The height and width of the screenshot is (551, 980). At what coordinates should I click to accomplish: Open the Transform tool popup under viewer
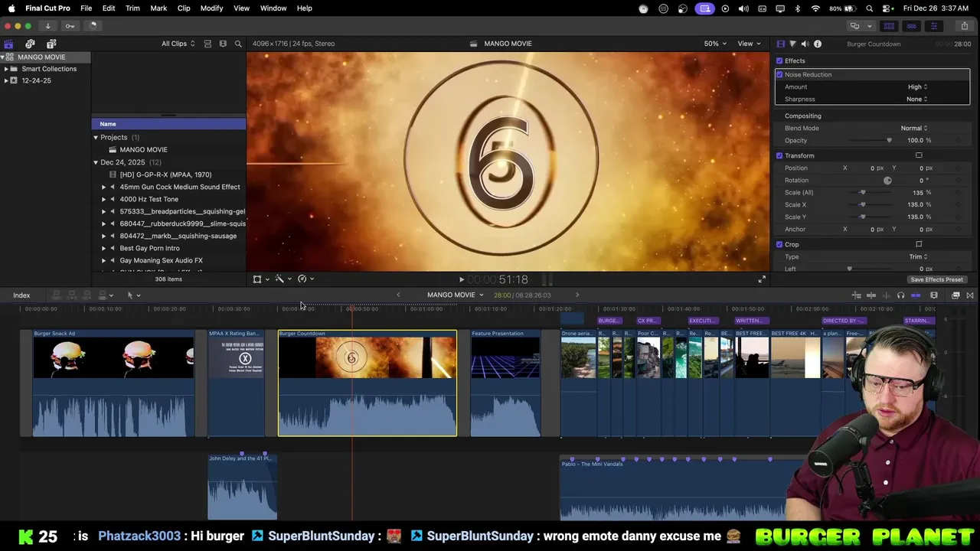coord(260,279)
